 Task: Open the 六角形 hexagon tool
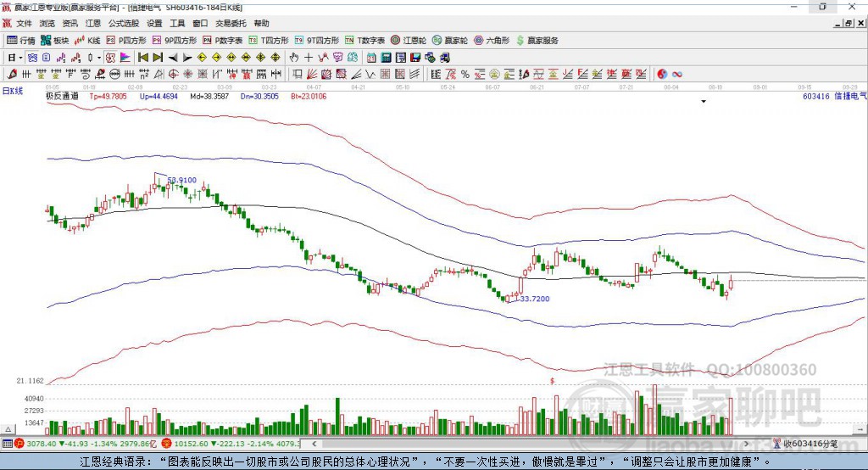pyautogui.click(x=492, y=41)
